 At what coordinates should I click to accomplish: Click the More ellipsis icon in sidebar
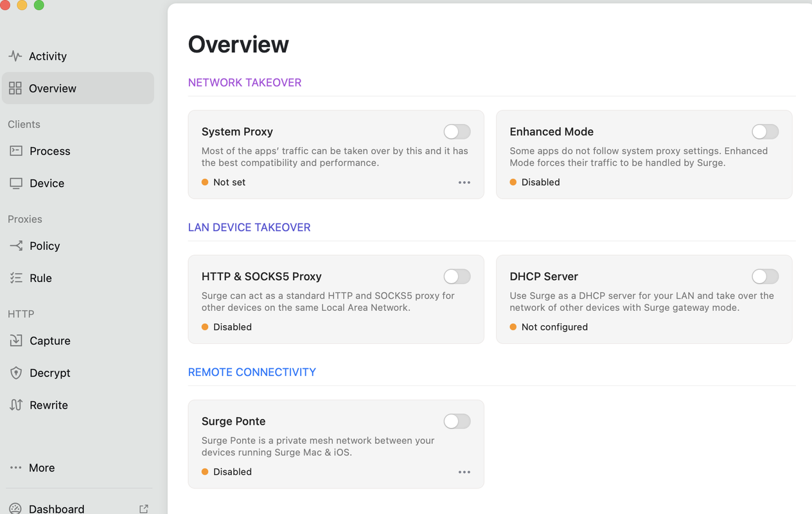click(x=16, y=468)
